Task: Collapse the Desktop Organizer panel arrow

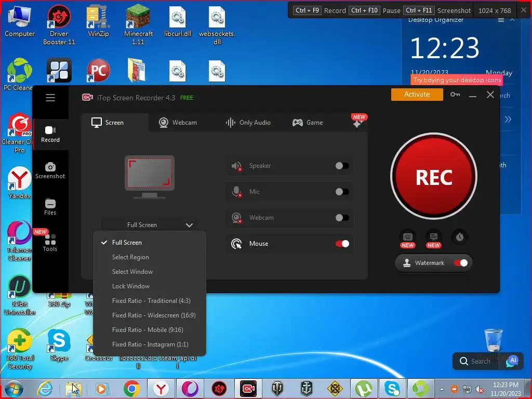Action: coord(512,20)
